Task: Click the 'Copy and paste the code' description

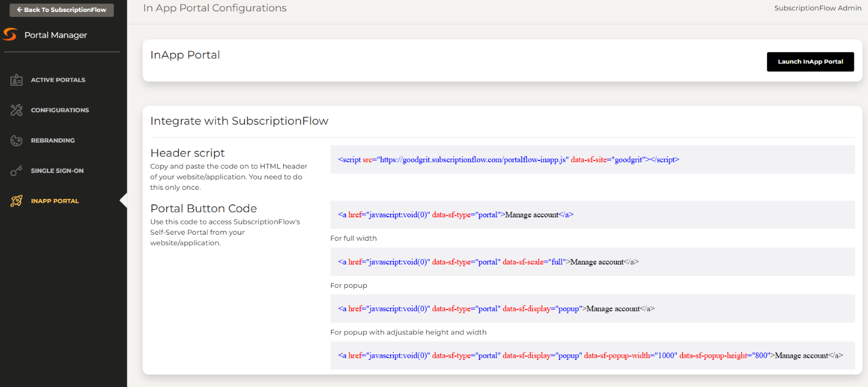Action: (228, 177)
